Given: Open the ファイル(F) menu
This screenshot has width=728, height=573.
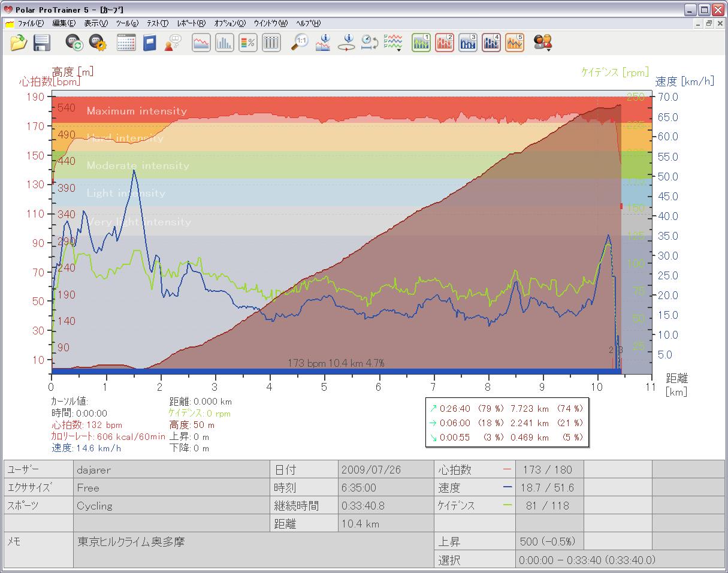Looking at the screenshot, I should [31, 23].
